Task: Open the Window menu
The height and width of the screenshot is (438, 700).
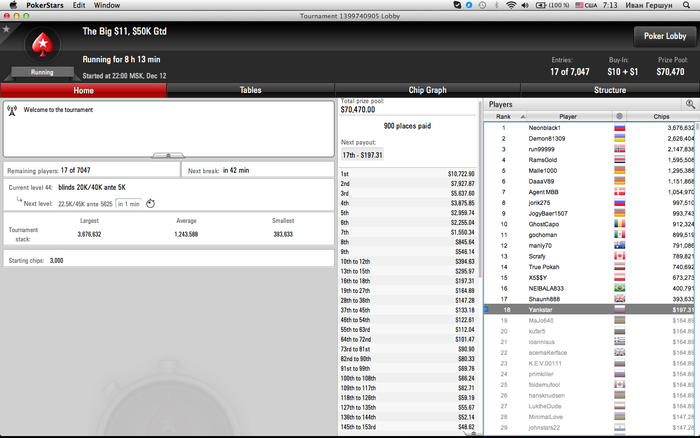Action: [x=107, y=5]
